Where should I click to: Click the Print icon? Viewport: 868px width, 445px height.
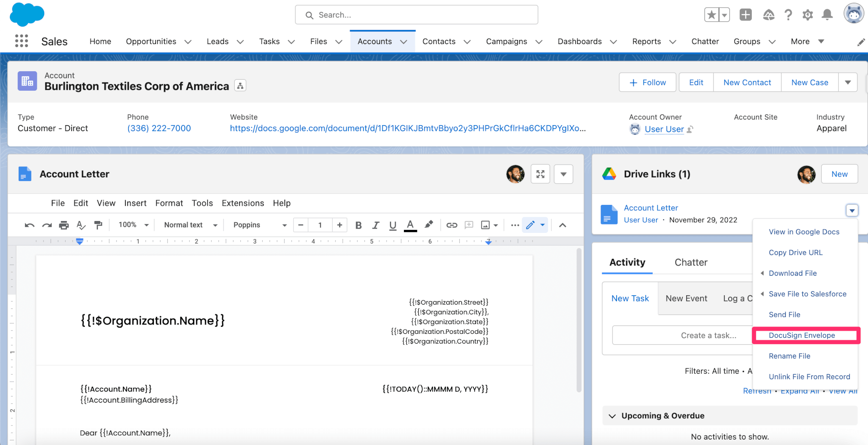(x=64, y=225)
